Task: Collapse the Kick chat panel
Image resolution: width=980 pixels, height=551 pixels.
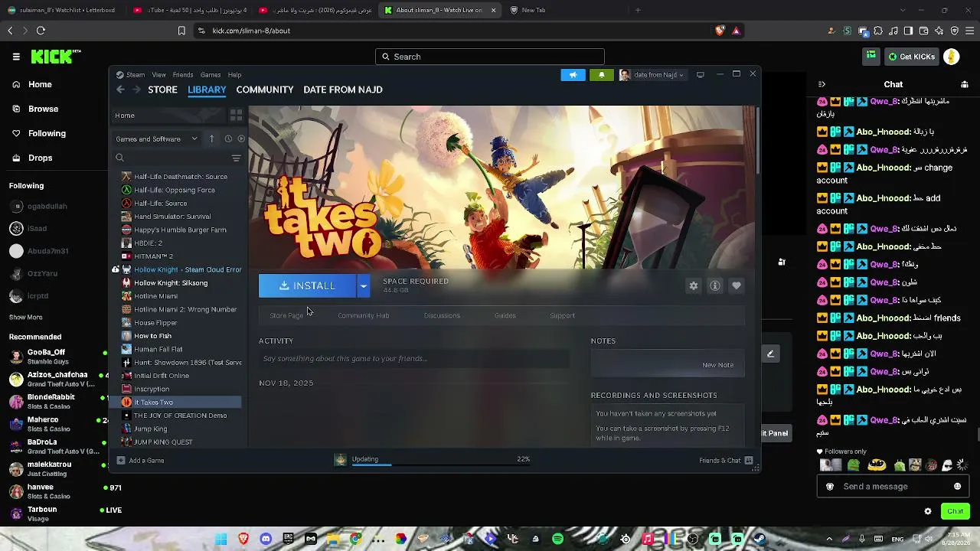Action: [822, 84]
